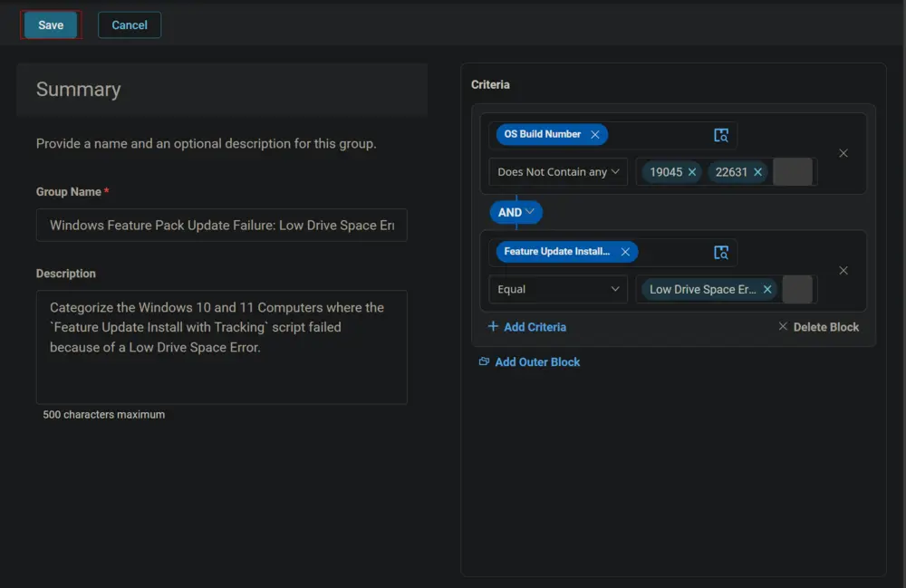Image resolution: width=906 pixels, height=588 pixels.
Task: Click Save to save the group
Action: pos(51,24)
